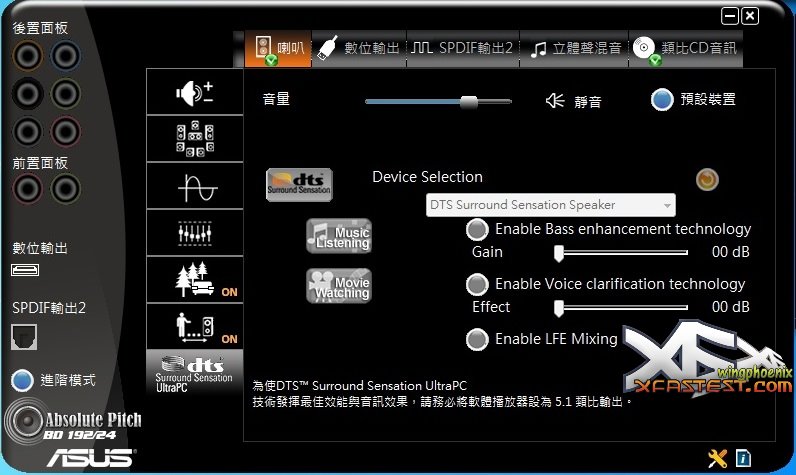Enable Voice clarification technology
This screenshot has width=796, height=475.
477,284
